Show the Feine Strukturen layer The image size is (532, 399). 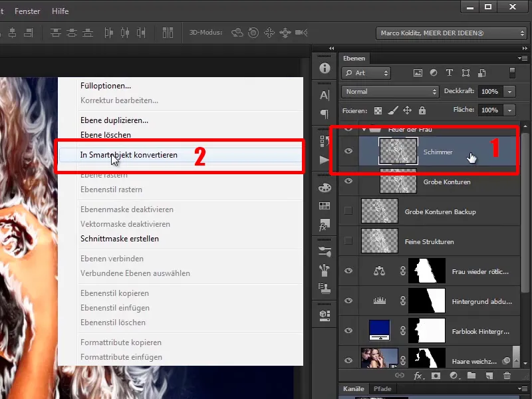348,241
